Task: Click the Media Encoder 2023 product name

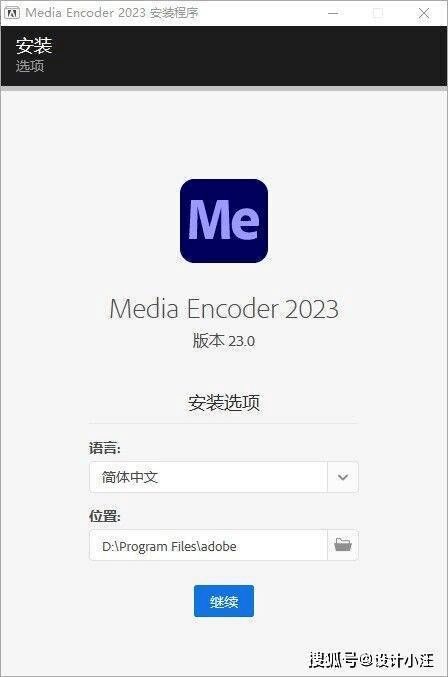Action: pos(224,309)
